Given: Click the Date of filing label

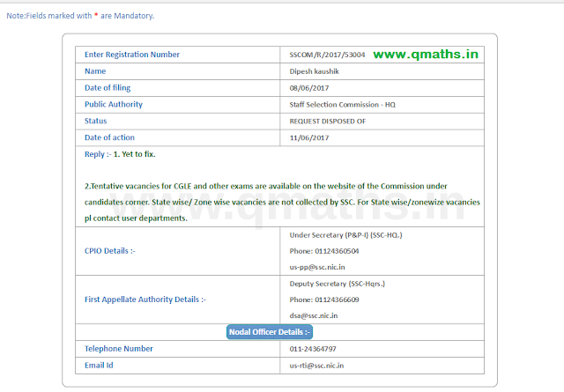Looking at the screenshot, I should pos(108,88).
